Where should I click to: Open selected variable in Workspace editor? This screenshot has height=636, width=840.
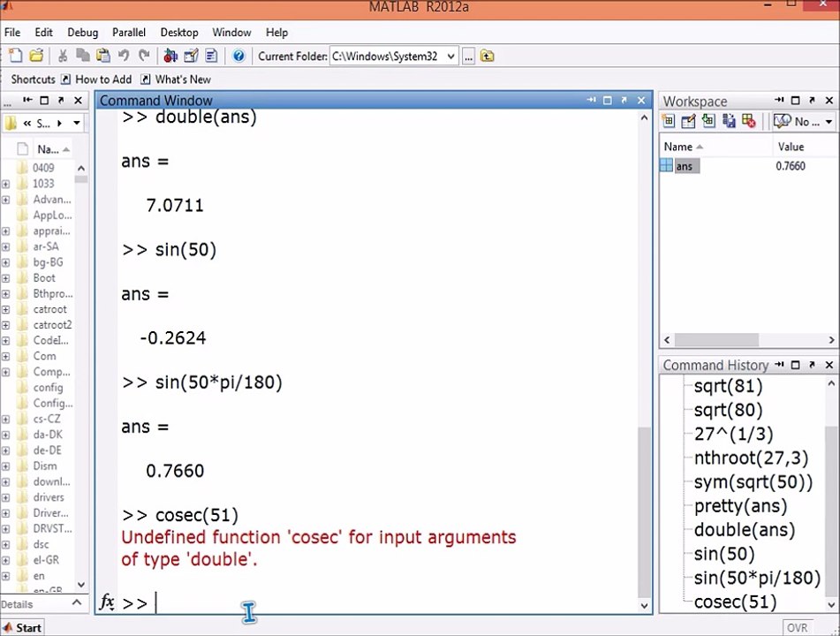pyautogui.click(x=688, y=121)
